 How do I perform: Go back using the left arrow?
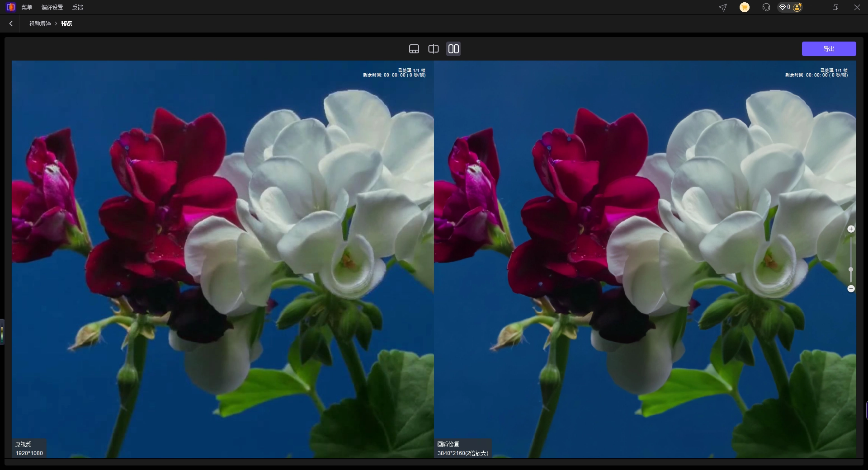click(11, 23)
